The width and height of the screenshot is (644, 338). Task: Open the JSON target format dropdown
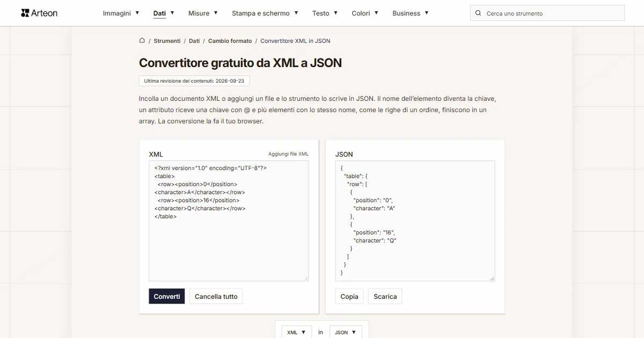coord(346,332)
